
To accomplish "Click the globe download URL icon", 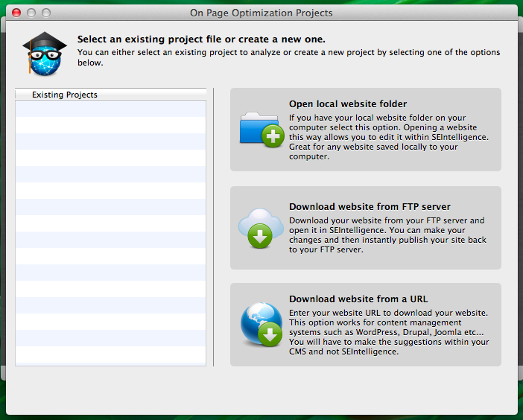I will [261, 325].
